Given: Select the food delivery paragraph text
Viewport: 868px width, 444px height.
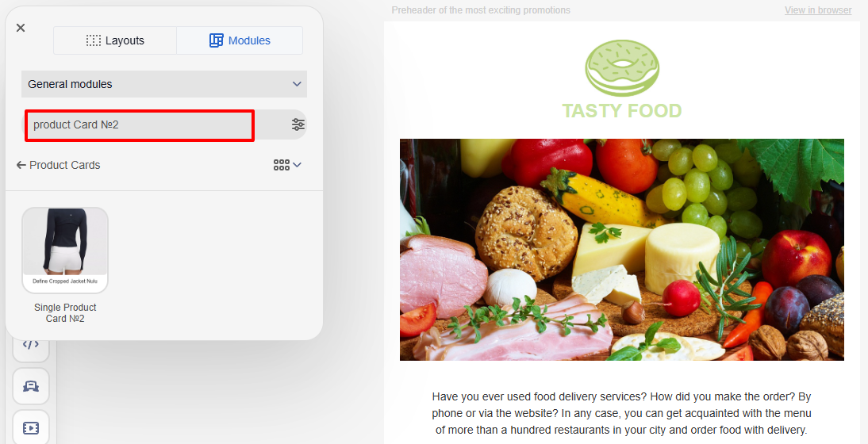Looking at the screenshot, I should 622,413.
